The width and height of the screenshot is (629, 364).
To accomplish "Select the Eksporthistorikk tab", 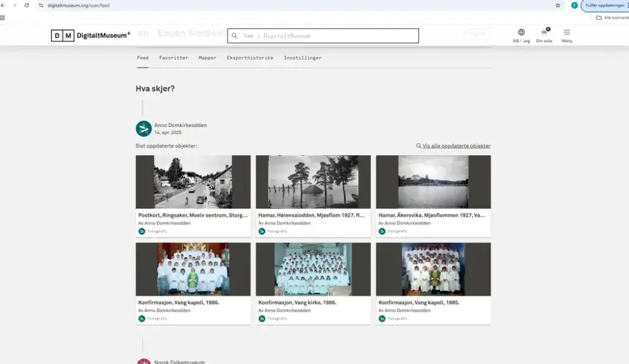I will 250,58.
